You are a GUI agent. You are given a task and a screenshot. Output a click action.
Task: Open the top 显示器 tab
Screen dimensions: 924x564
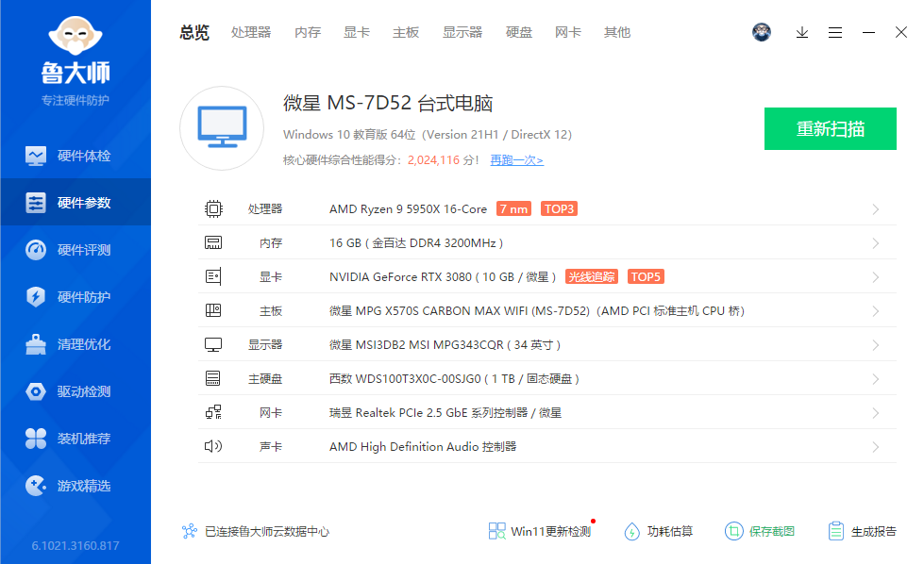coord(462,32)
